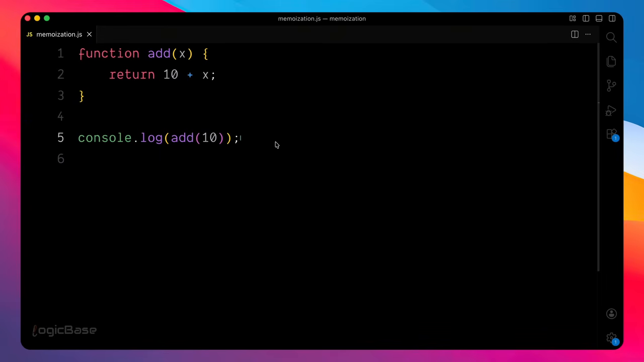The image size is (644, 362).
Task: Toggle the bottom panel from the title bar
Action: pos(599,19)
